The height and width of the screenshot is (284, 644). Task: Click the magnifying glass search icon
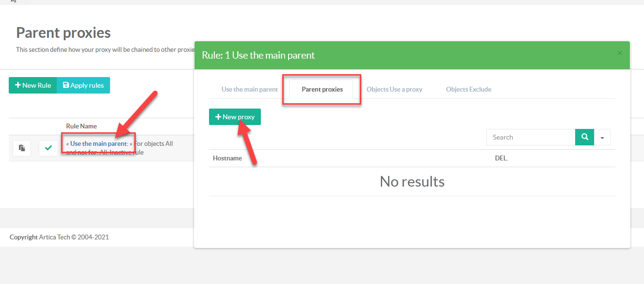[x=584, y=137]
